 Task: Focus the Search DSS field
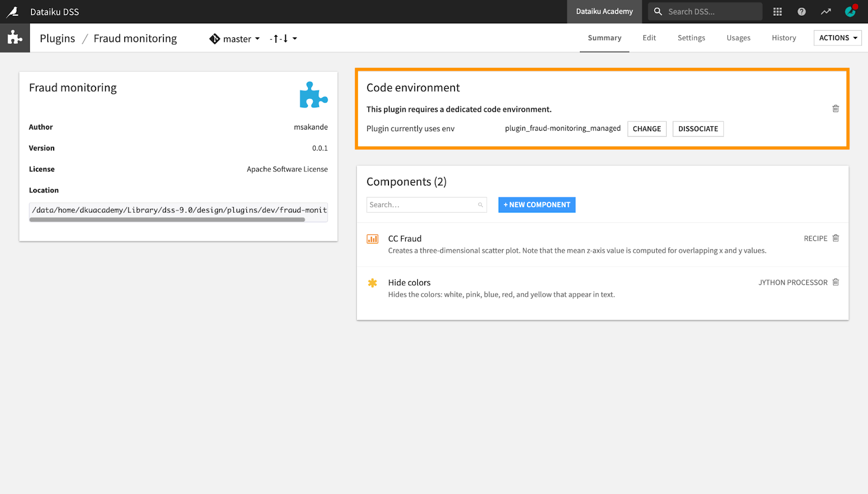point(705,11)
